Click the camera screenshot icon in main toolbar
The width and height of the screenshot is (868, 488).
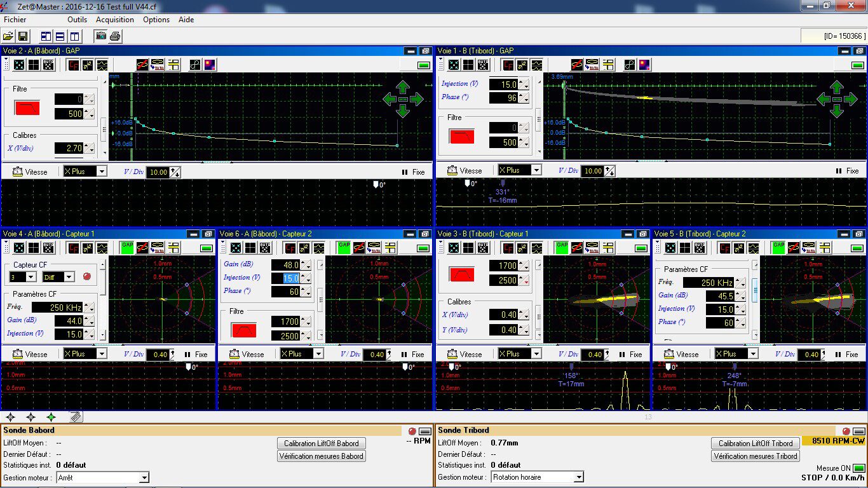point(101,36)
